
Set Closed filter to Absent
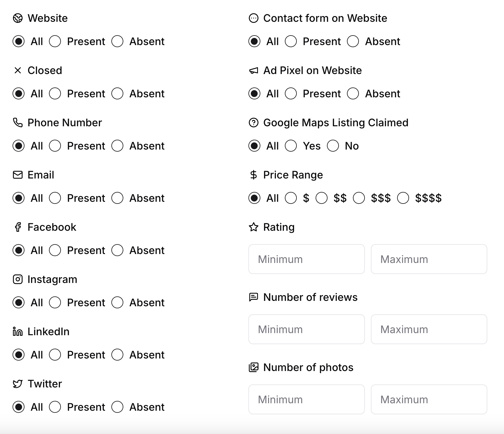point(117,94)
